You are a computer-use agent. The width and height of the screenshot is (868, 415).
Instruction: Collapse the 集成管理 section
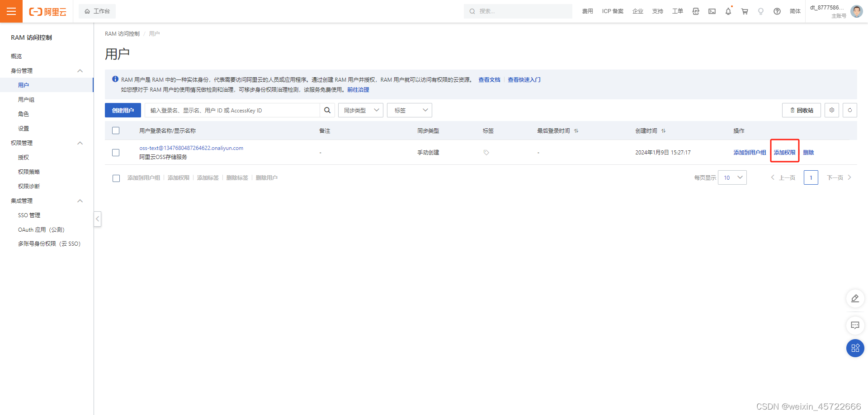point(80,201)
